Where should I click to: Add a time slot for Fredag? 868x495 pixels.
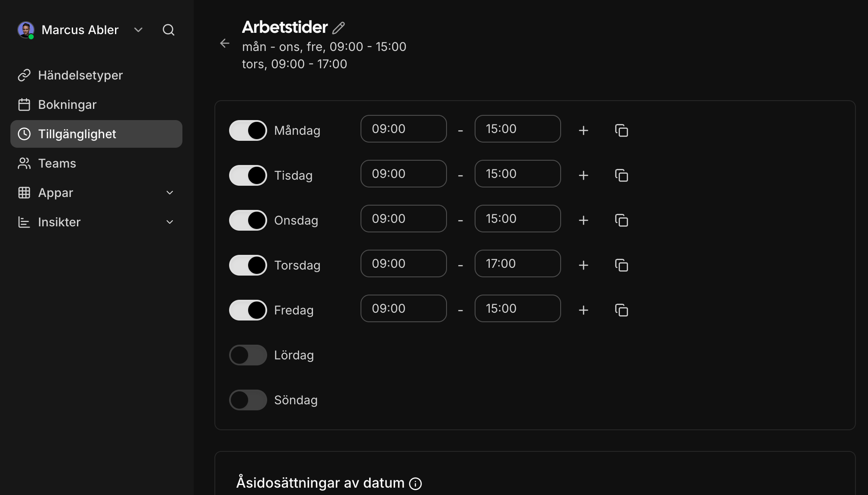click(583, 310)
